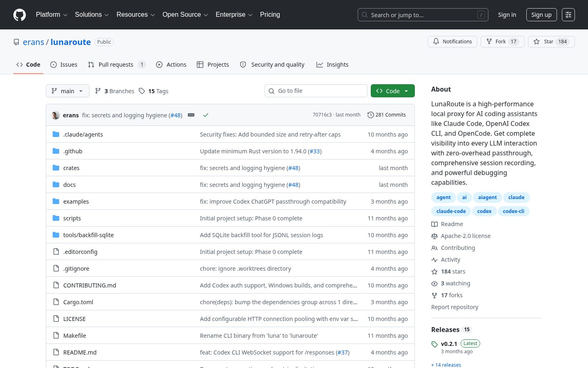Screen dimensions: 588x368
Task: Click the Sign up button
Action: 541,15
